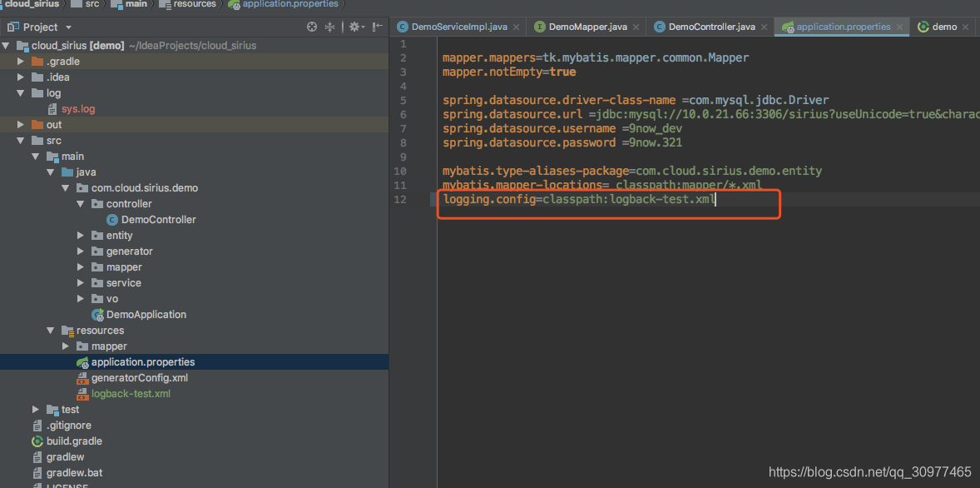Image resolution: width=980 pixels, height=488 pixels.
Task: Click line number 12 in gutter
Action: [x=400, y=200]
